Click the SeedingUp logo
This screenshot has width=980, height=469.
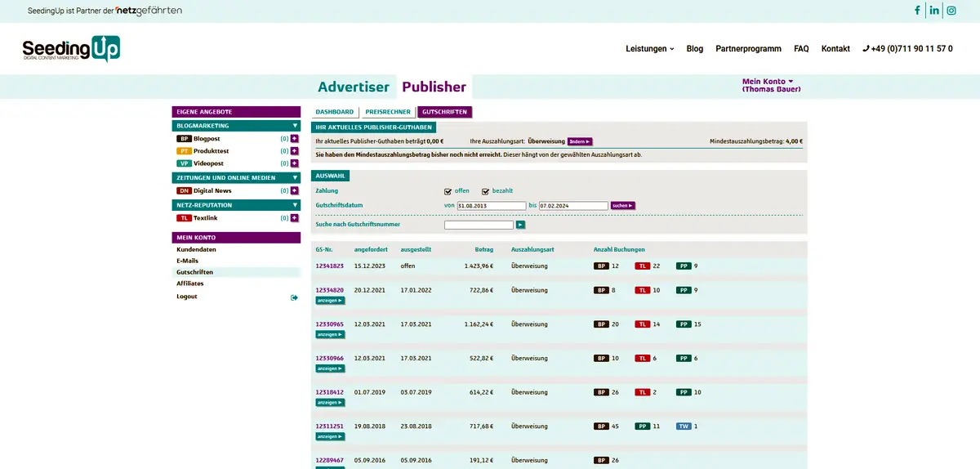pos(71,50)
